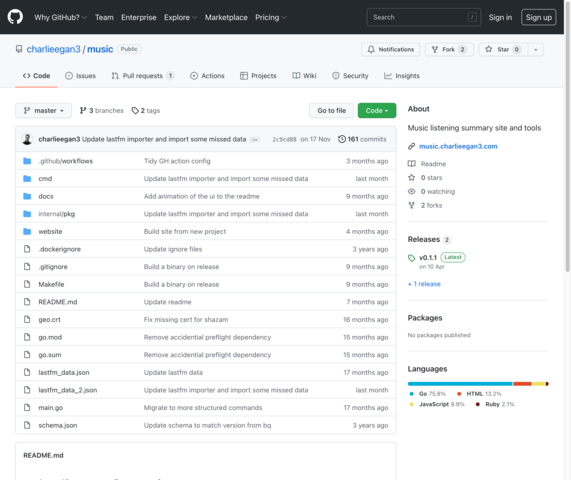The image size is (571, 480).
Task: Open the charlieegan3 user profile link
Action: click(x=53, y=49)
